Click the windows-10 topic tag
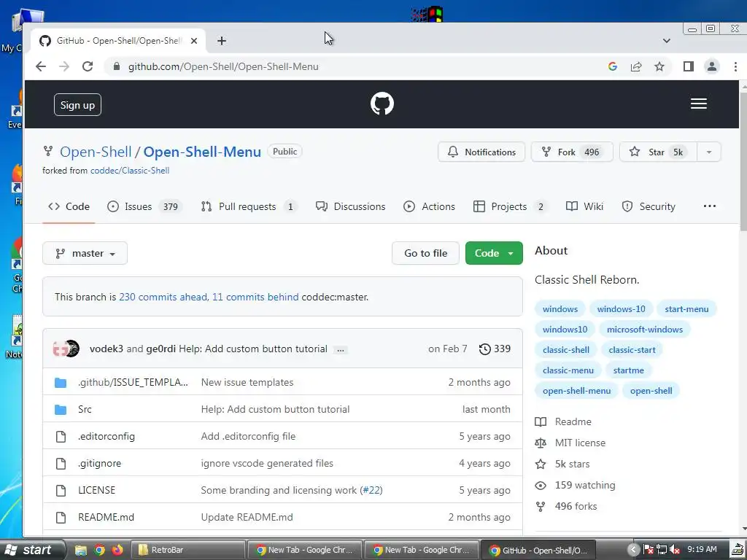 (622, 309)
